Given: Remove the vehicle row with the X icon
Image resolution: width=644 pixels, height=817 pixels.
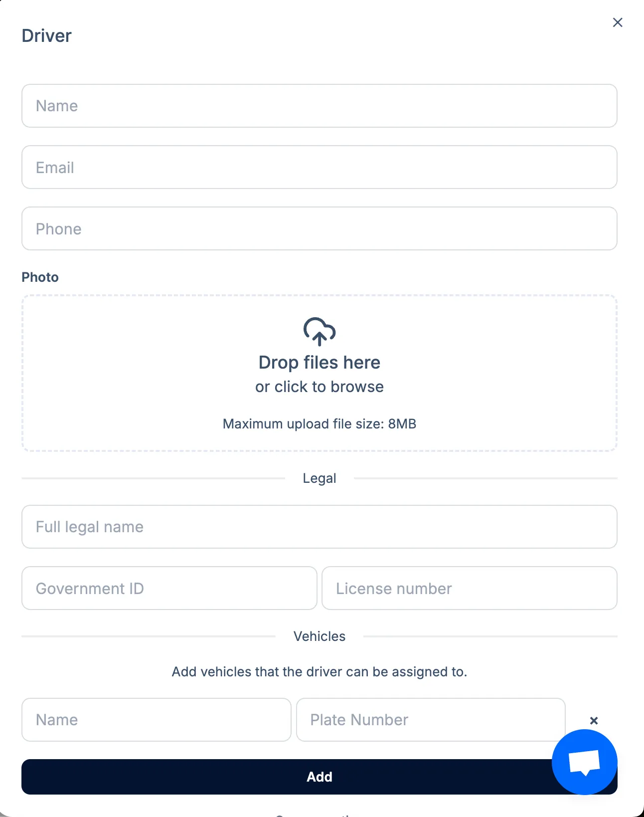Looking at the screenshot, I should (x=594, y=720).
